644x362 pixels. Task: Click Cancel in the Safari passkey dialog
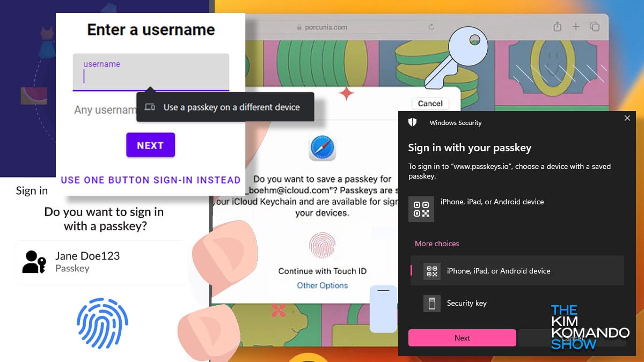click(430, 104)
